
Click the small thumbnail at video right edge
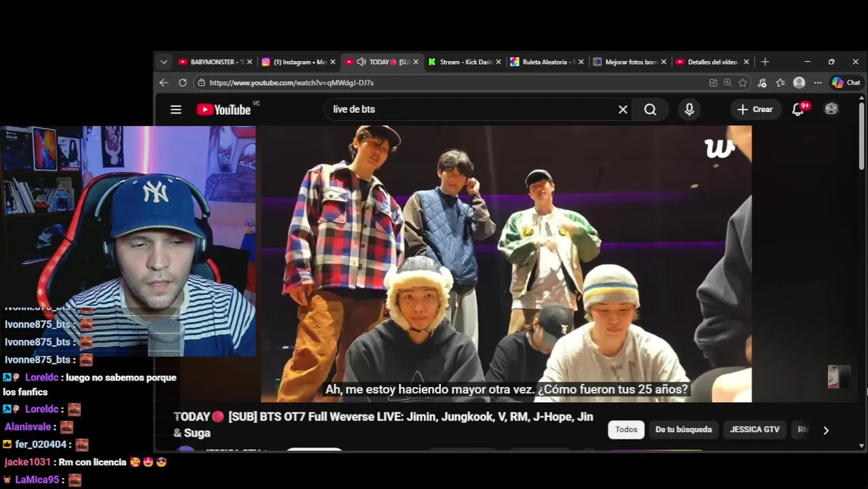(x=839, y=376)
